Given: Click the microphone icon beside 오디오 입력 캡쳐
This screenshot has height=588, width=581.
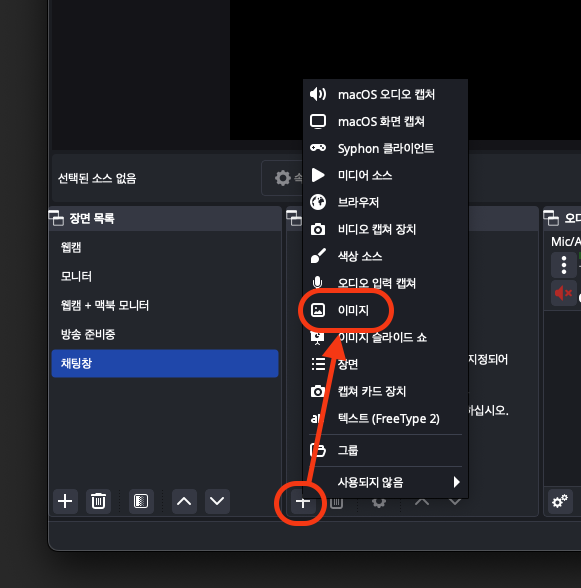Looking at the screenshot, I should (x=318, y=282).
